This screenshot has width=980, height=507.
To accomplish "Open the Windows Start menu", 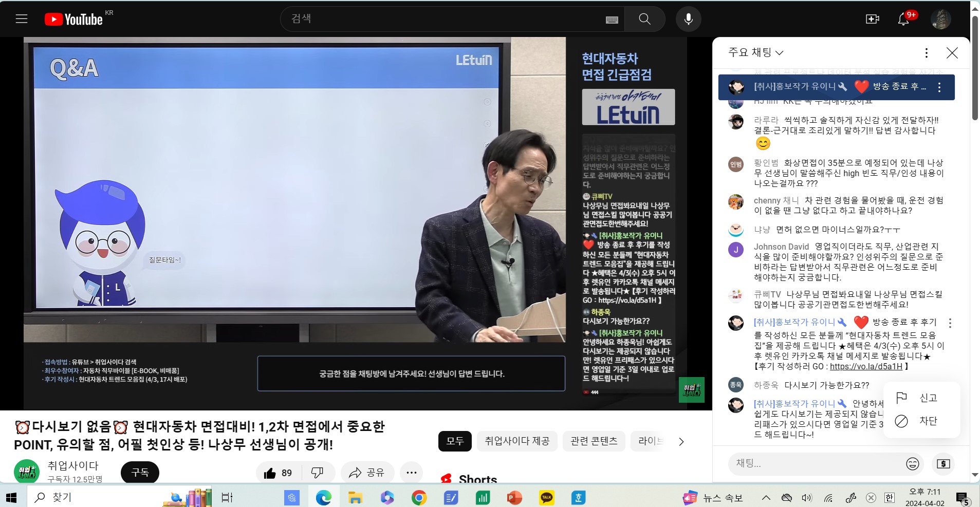I will click(11, 497).
